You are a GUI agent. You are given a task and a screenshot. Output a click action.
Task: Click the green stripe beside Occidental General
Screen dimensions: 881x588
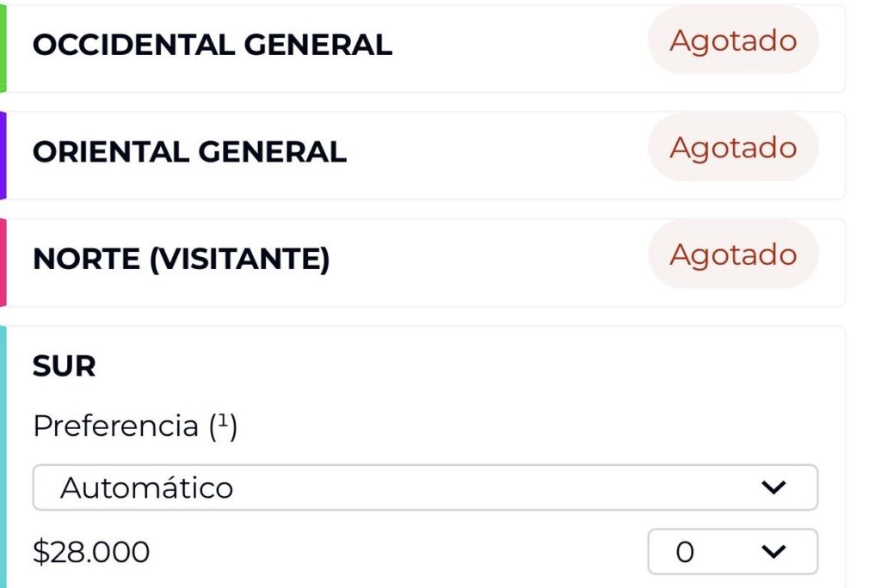(3, 48)
